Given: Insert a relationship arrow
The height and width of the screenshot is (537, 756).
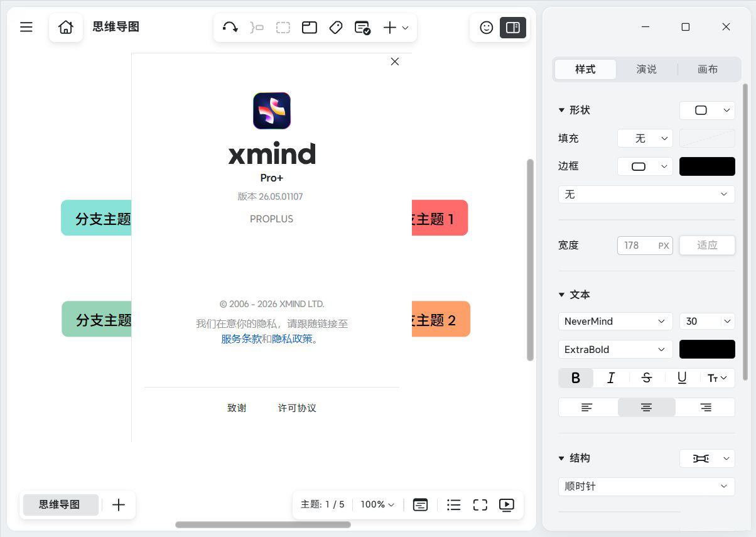Looking at the screenshot, I should pos(230,28).
